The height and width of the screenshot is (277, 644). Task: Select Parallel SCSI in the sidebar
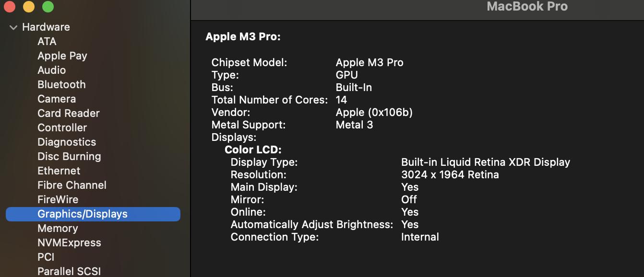pos(69,271)
